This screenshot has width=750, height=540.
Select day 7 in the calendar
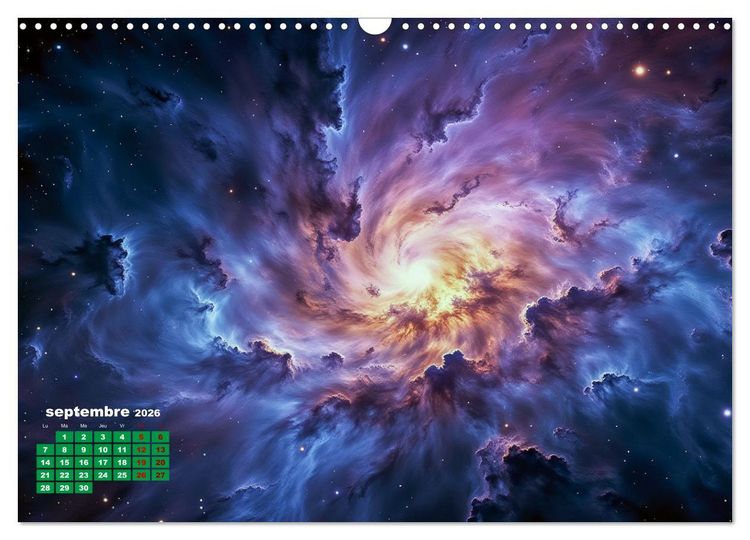click(45, 450)
